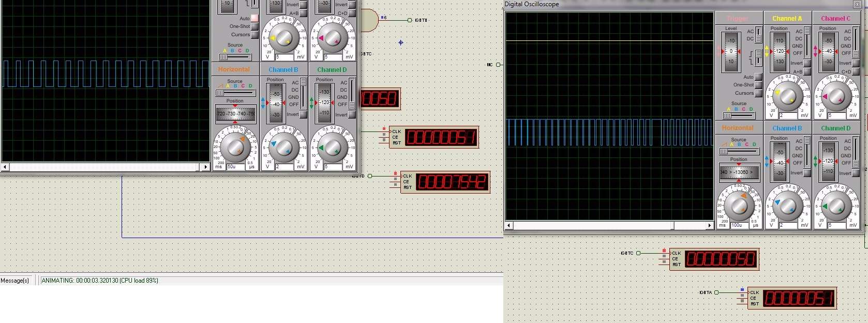Toggle Auto trigger button in left oscilloscope
Image resolution: width=868 pixels, height=323 pixels.
255,18
